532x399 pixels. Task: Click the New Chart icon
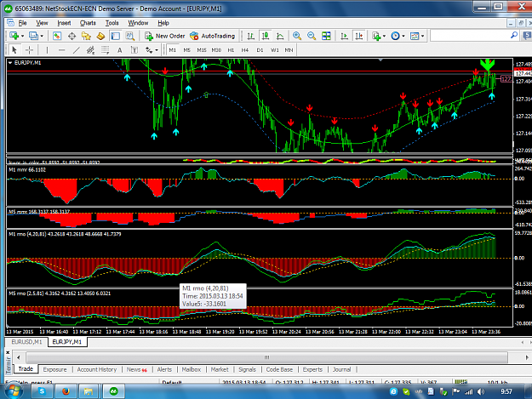(x=14, y=36)
